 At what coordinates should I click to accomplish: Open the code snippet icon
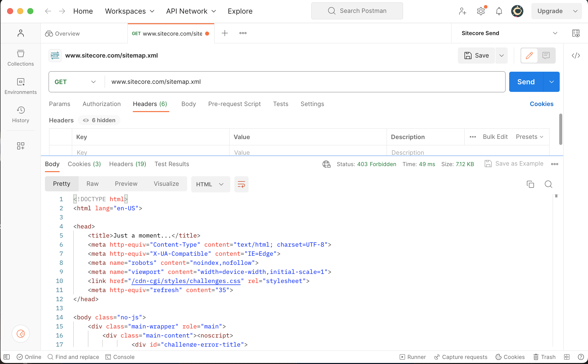[576, 56]
